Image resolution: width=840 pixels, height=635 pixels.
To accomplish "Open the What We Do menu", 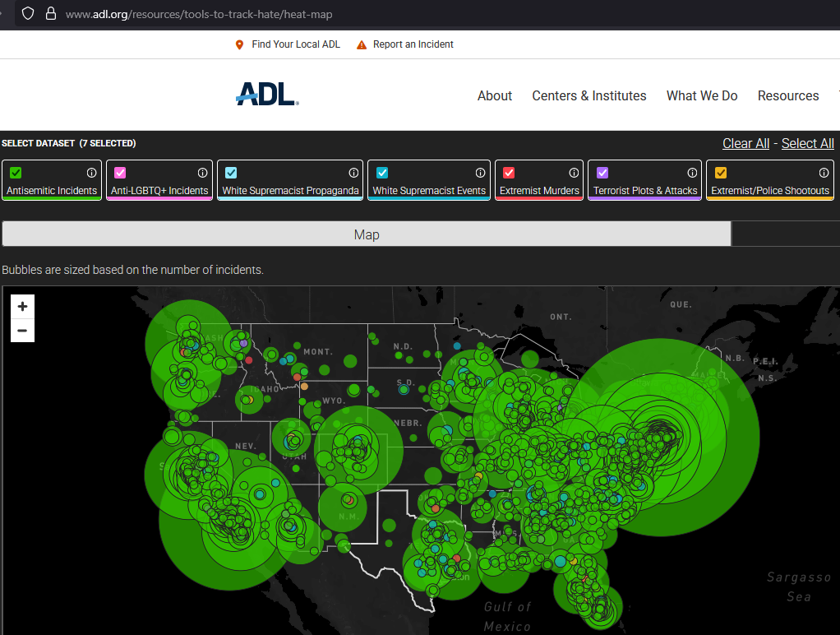I will tap(702, 95).
